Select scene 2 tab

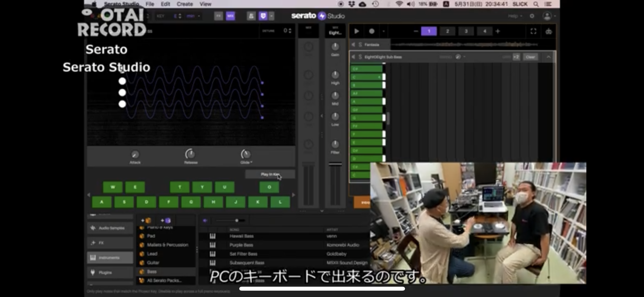[x=447, y=31]
